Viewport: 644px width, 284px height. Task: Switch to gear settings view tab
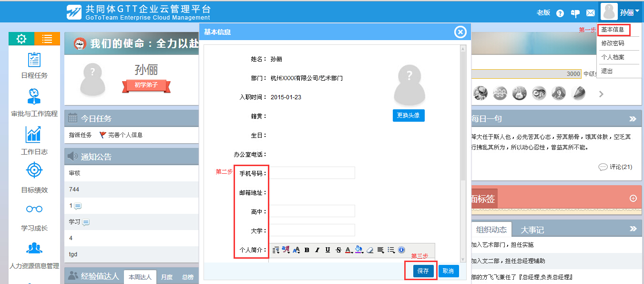21,39
